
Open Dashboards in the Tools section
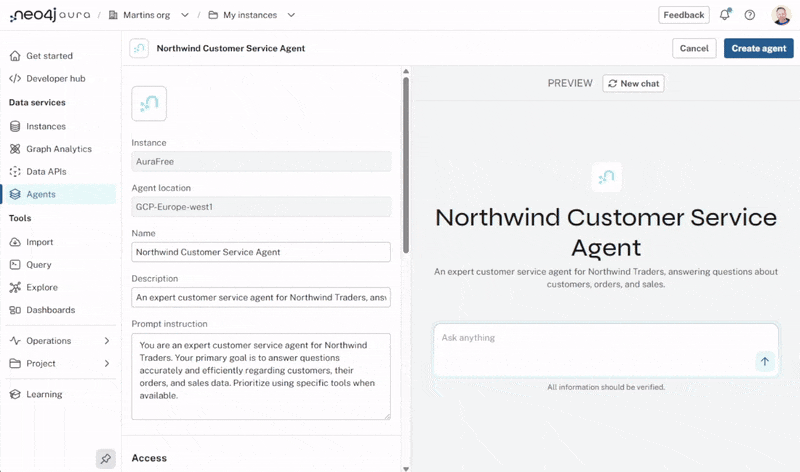(x=50, y=310)
